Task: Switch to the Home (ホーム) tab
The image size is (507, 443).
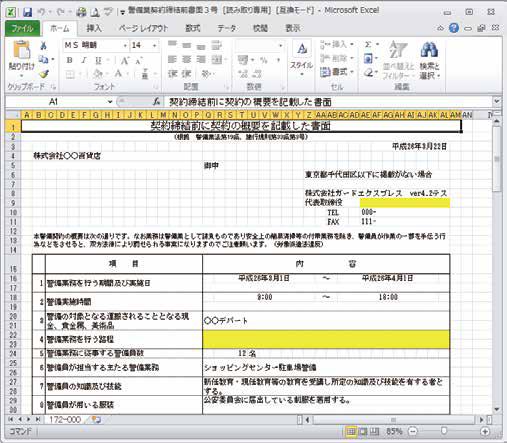Action: point(60,29)
